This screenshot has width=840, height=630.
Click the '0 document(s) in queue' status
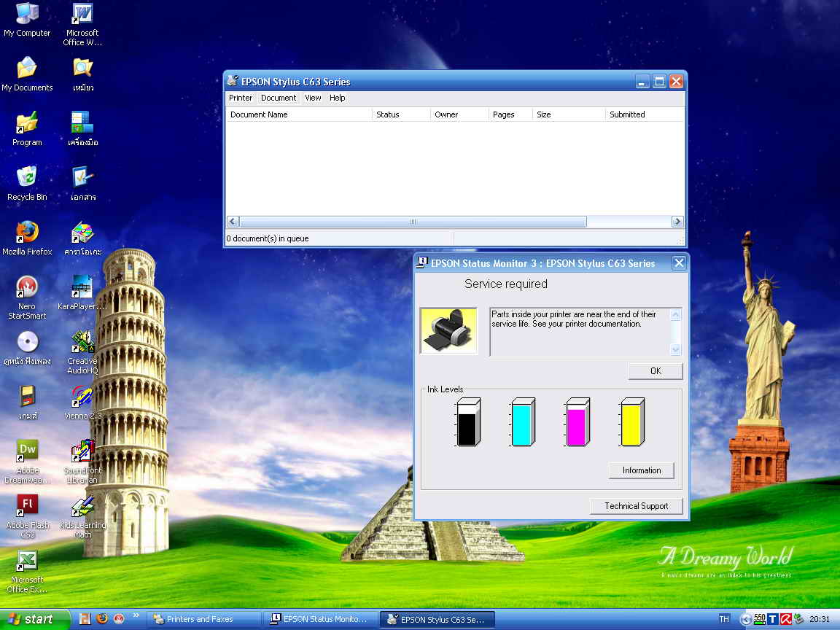point(268,238)
